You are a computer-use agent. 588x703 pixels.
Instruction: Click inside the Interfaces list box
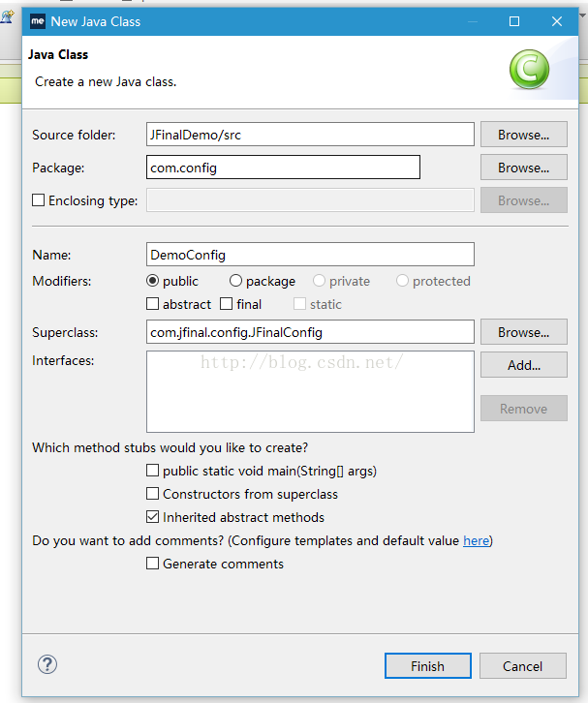(310, 392)
